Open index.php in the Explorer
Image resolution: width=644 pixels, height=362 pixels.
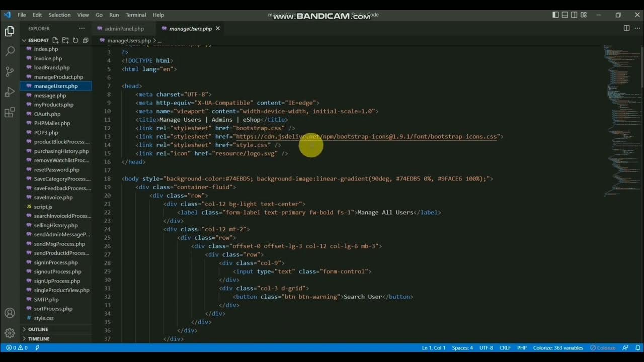click(46, 49)
